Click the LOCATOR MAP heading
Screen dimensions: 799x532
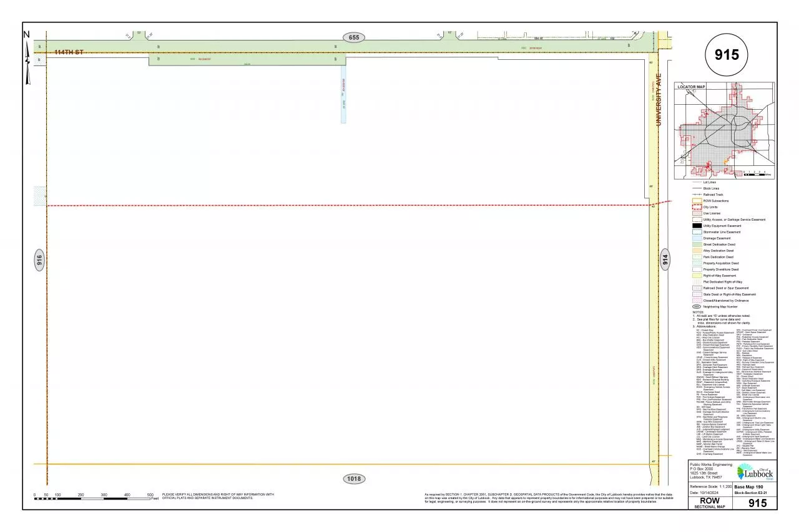tap(691, 87)
